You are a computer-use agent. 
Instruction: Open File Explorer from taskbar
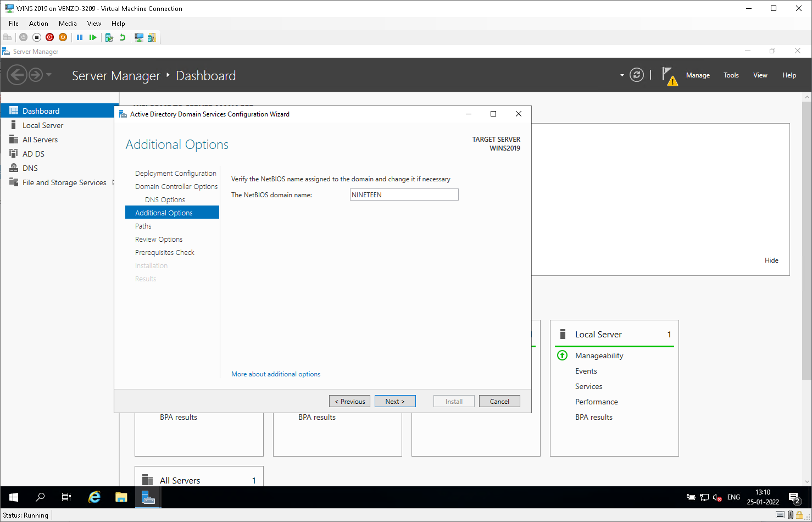tap(121, 497)
